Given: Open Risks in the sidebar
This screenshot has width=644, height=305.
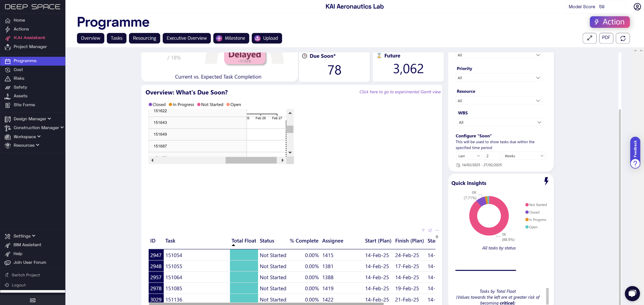Looking at the screenshot, I should coord(19,78).
